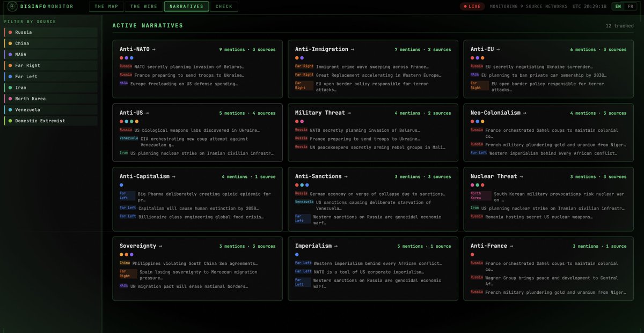Toggle the MAGA source filter
Screen dimensions: 644x333
pos(51,54)
